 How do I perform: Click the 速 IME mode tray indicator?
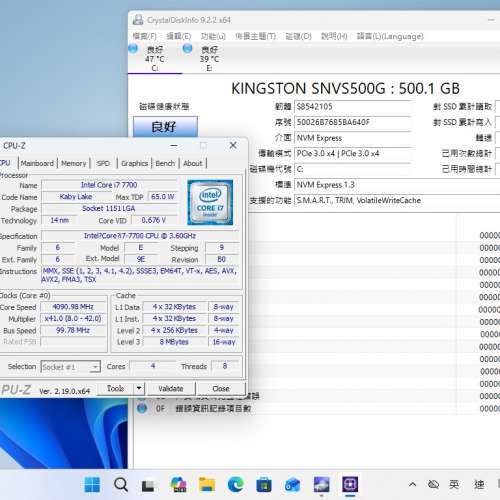click(x=479, y=484)
